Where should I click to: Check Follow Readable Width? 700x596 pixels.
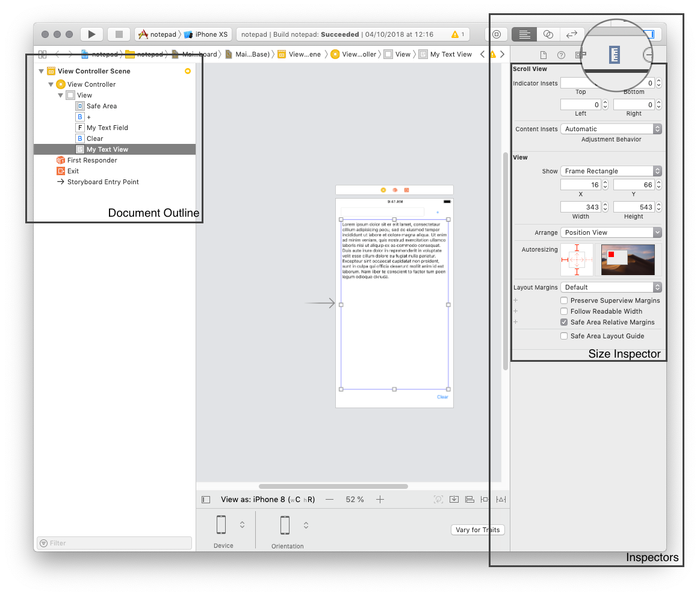(x=564, y=311)
